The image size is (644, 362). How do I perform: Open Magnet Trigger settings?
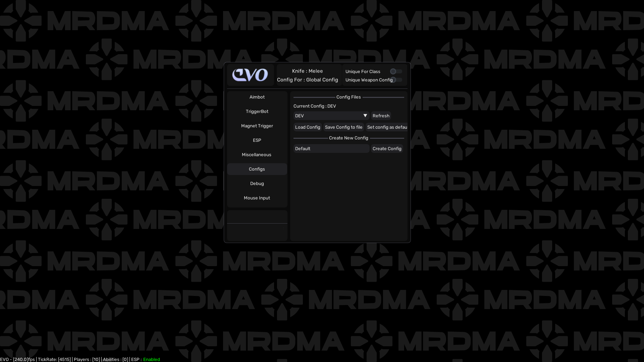coord(257,126)
